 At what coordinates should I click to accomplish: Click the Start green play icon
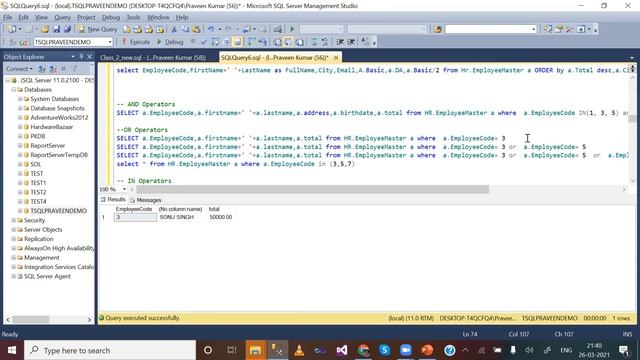coord(292,29)
